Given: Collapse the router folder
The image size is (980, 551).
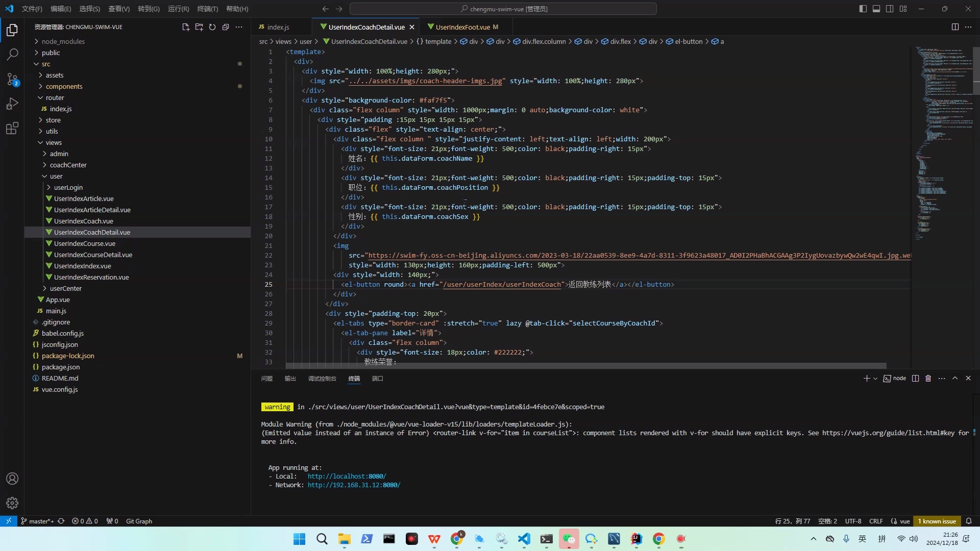Looking at the screenshot, I should tap(55, 97).
